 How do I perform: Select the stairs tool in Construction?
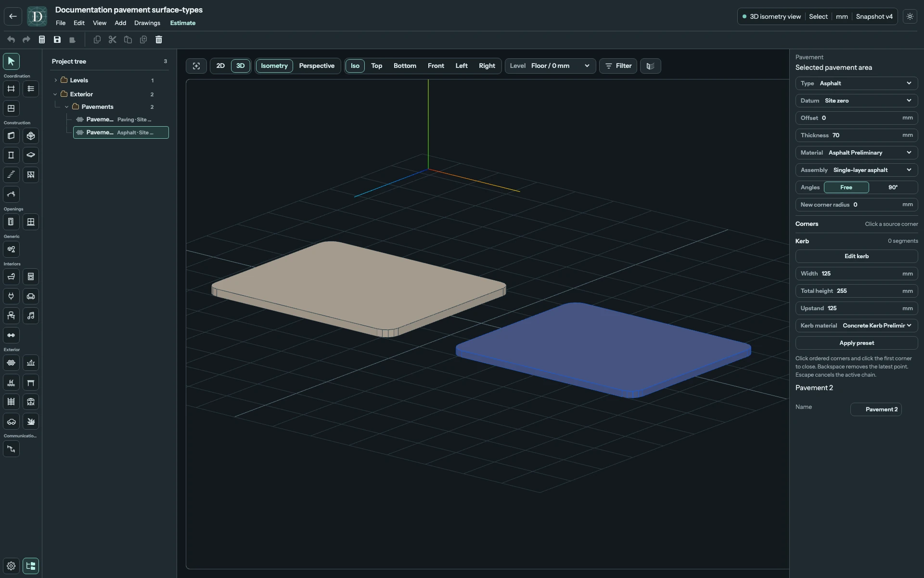coord(11,175)
